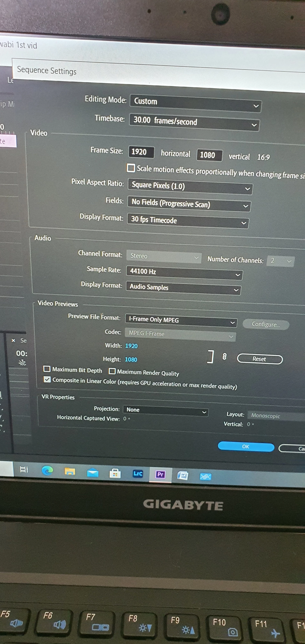Click the preview Width value 1920
305x644 pixels.
(131, 346)
